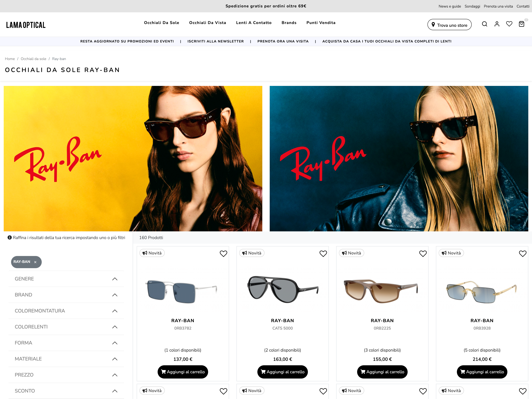Open News e guide link

[450, 6]
